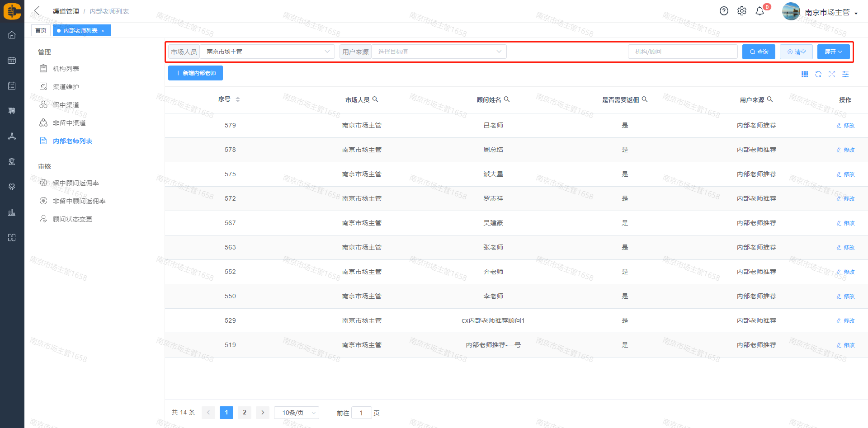Switch to the 首页 tab
This screenshot has width=868, height=428.
click(41, 31)
